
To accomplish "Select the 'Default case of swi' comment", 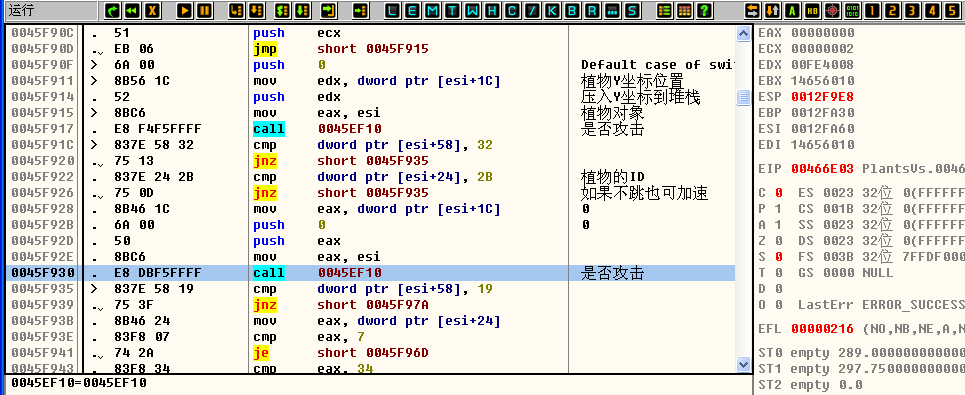I will tap(658, 65).
